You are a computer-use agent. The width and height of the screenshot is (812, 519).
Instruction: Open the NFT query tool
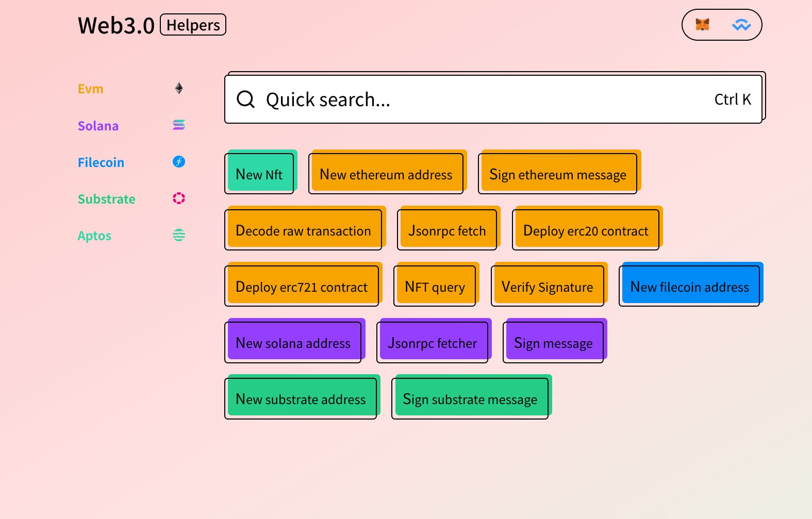point(435,287)
